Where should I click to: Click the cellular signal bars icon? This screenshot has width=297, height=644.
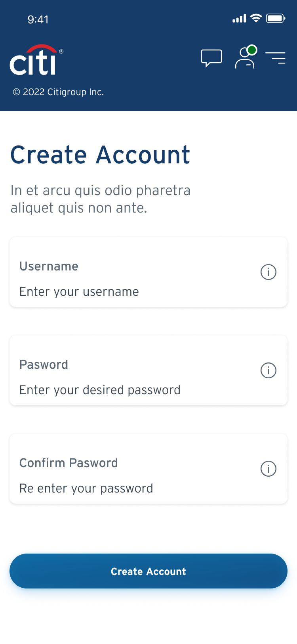pos(239,18)
